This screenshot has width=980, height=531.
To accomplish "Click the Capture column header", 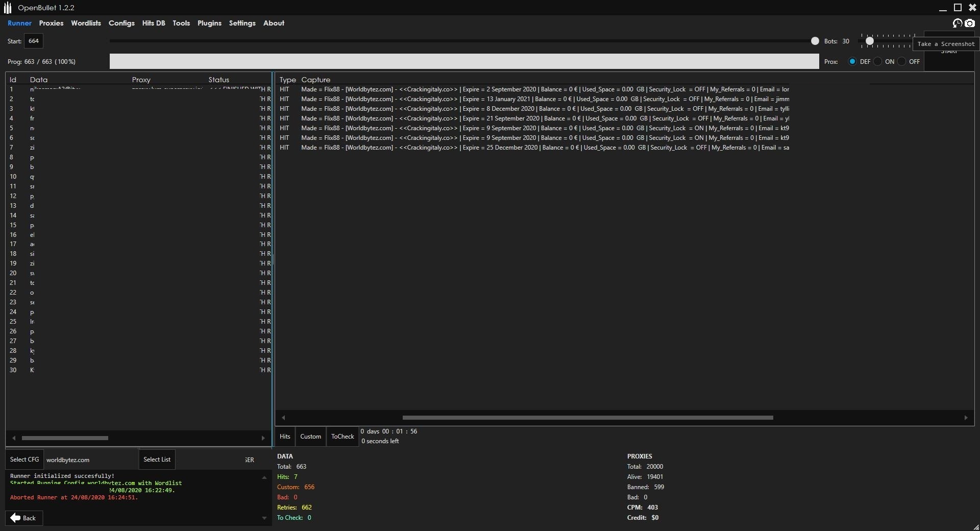I will [315, 80].
